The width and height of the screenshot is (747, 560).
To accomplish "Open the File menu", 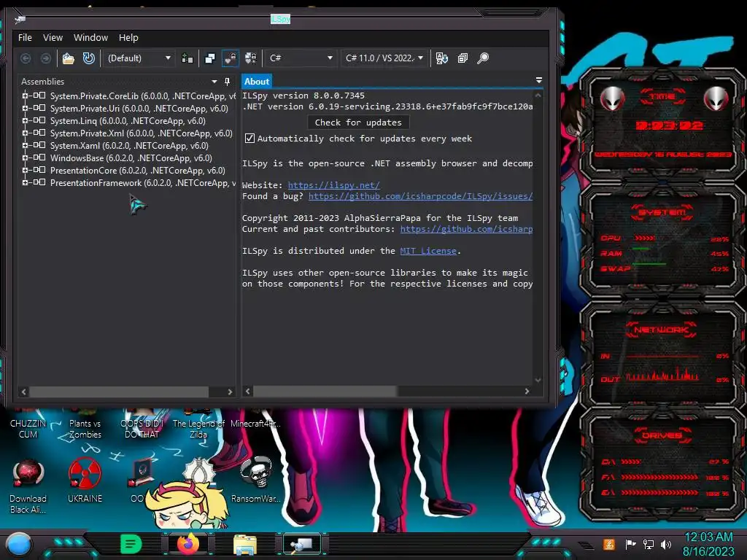I will [26, 38].
